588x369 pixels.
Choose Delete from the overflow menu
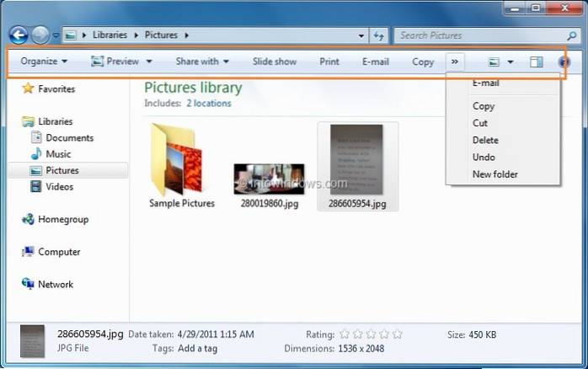(485, 141)
